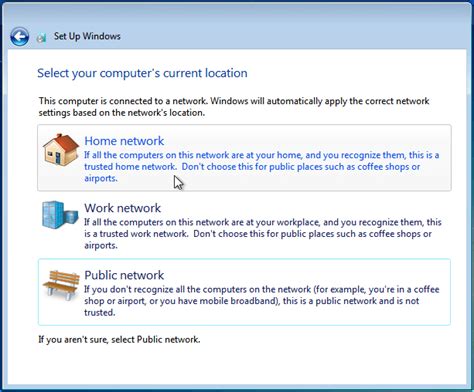Select the trusted work network description text
The image size is (474, 392).
coord(263,234)
